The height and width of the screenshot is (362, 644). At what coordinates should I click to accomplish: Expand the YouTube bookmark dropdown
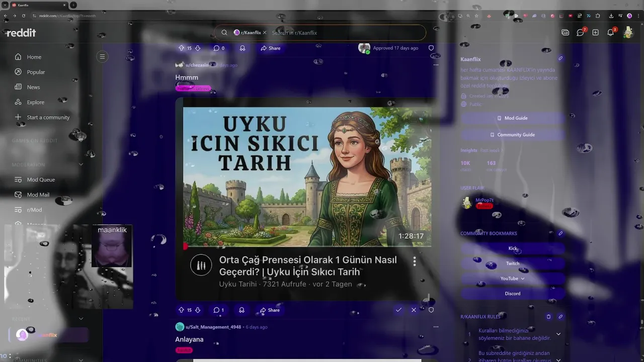[x=522, y=279]
